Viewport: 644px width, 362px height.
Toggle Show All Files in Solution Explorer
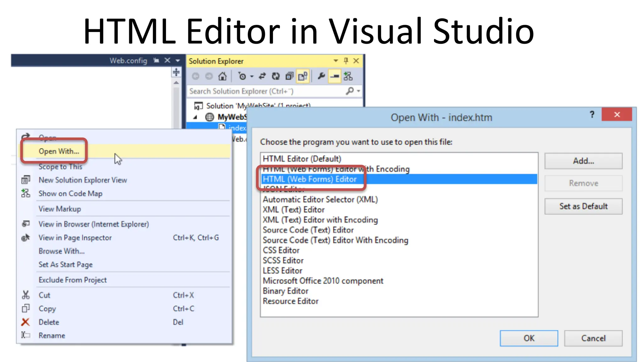[x=303, y=76]
